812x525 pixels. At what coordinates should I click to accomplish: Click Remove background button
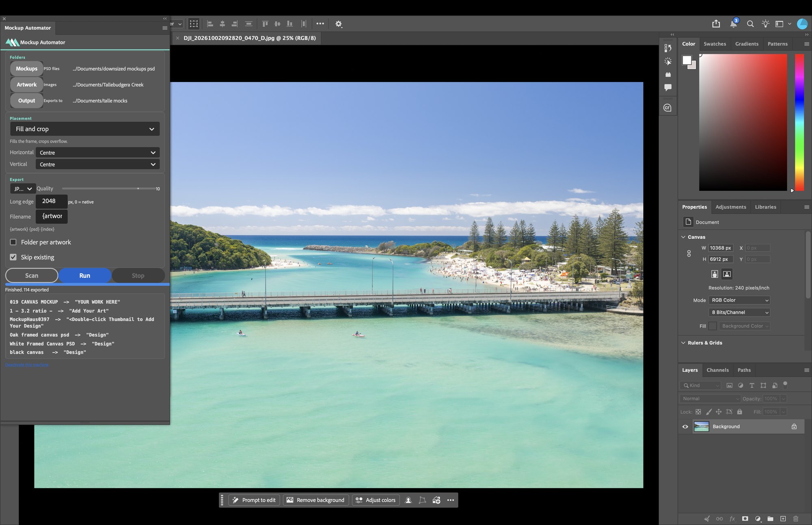pos(316,500)
